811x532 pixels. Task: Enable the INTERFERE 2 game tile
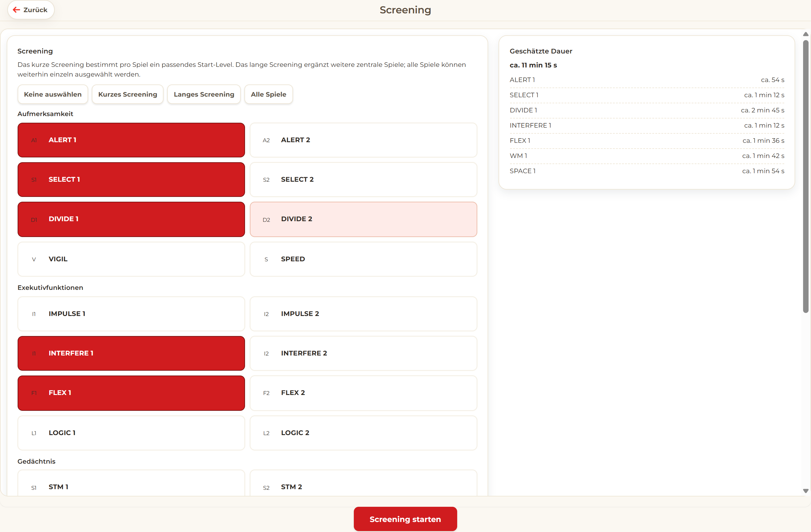click(364, 353)
